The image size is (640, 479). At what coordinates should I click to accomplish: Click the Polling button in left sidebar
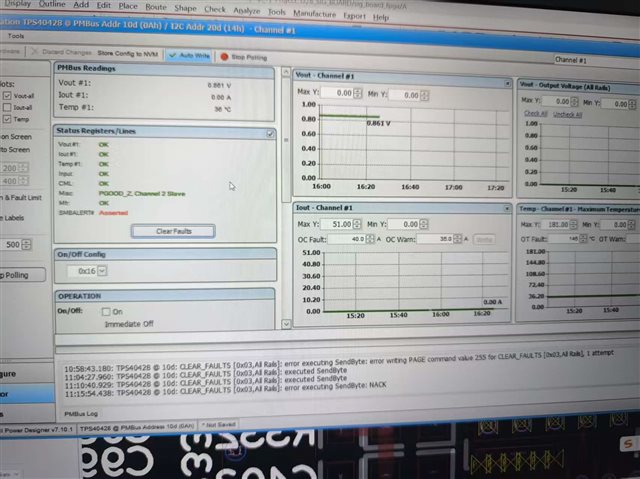(21, 275)
